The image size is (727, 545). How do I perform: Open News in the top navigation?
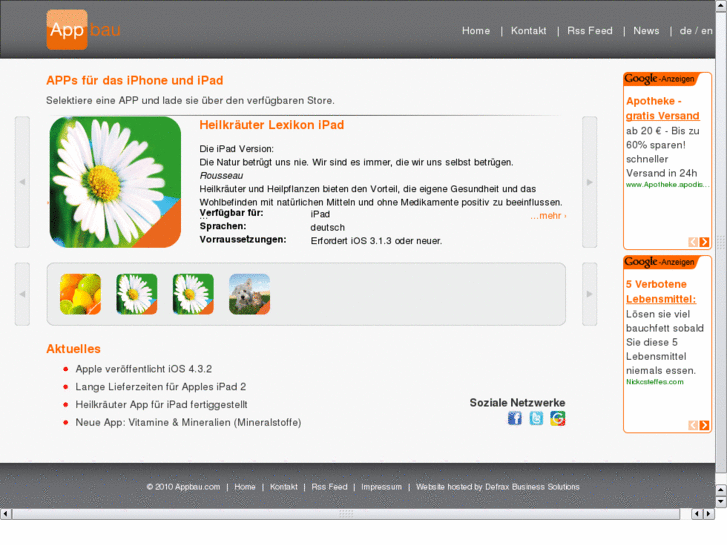(x=646, y=31)
